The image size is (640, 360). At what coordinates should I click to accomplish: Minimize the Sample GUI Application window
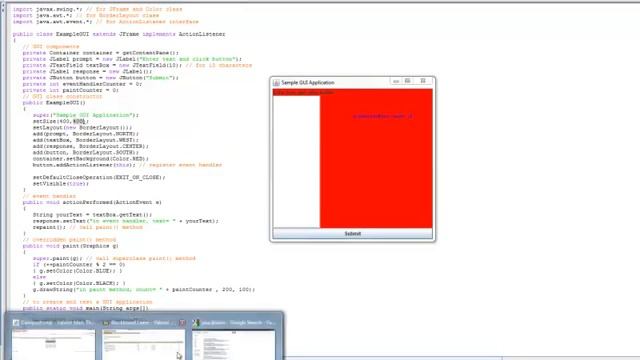coord(396,81)
